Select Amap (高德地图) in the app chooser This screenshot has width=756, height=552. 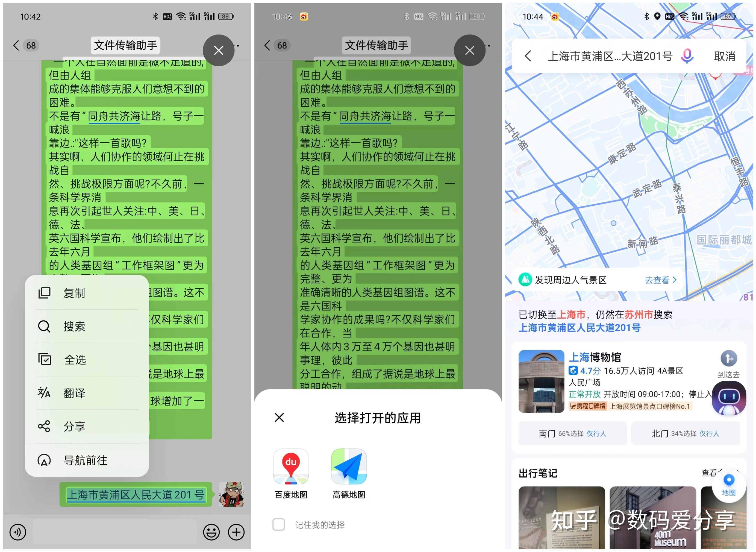(x=349, y=467)
